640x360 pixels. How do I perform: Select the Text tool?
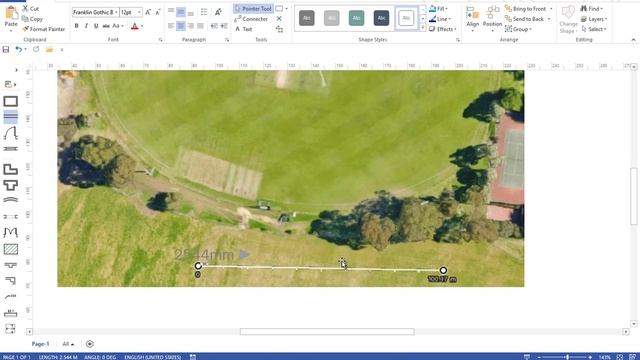pos(244,29)
